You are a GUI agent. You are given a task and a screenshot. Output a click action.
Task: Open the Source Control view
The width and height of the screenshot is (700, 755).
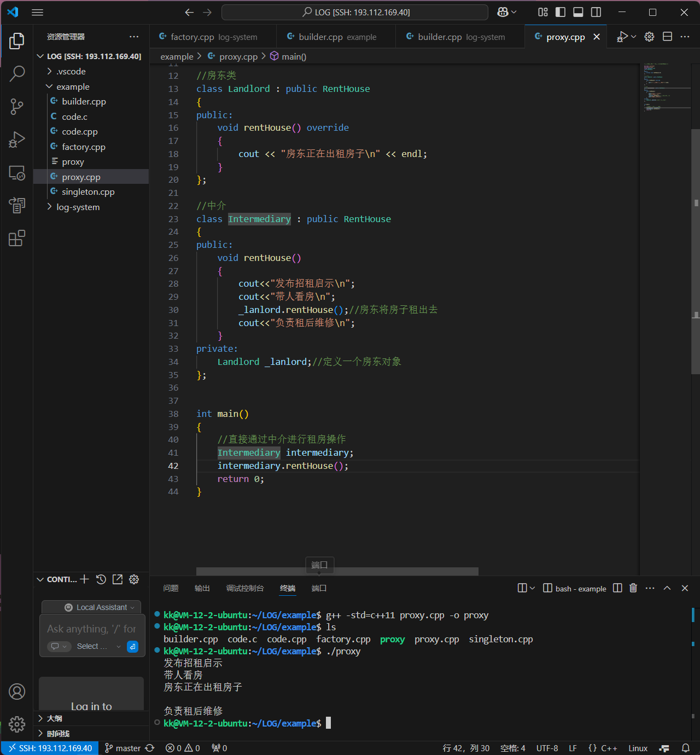(17, 107)
